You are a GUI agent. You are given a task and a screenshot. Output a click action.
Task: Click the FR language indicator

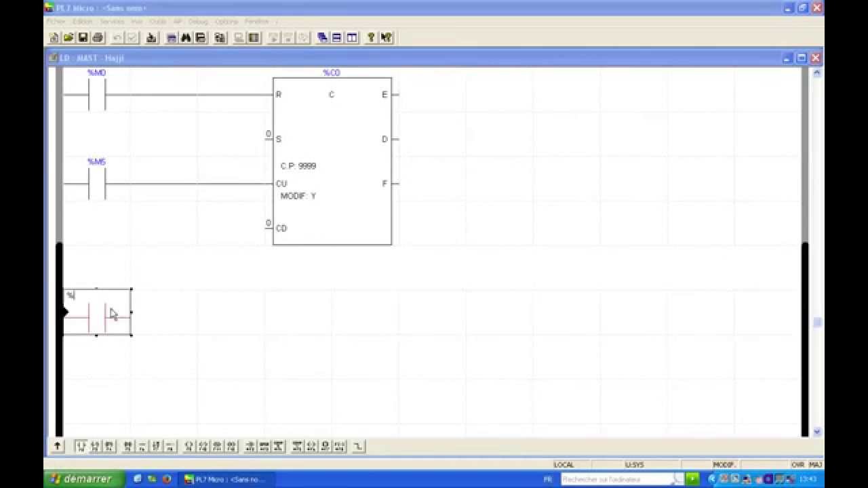(548, 479)
